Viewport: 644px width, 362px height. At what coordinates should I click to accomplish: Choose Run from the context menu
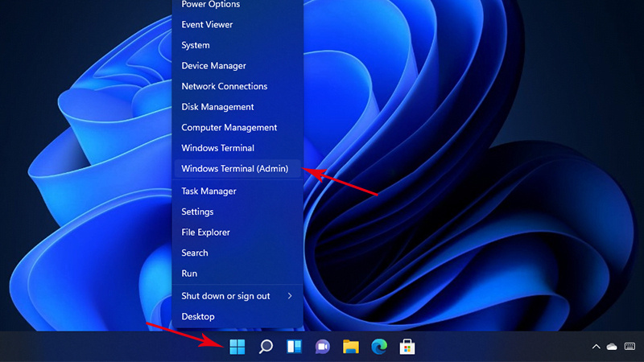(x=189, y=274)
